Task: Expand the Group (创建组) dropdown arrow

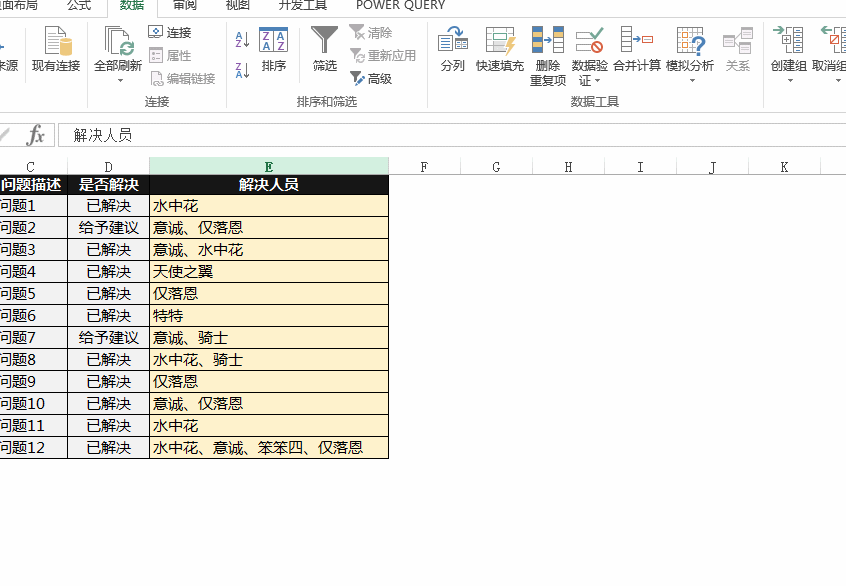Action: tap(790, 81)
